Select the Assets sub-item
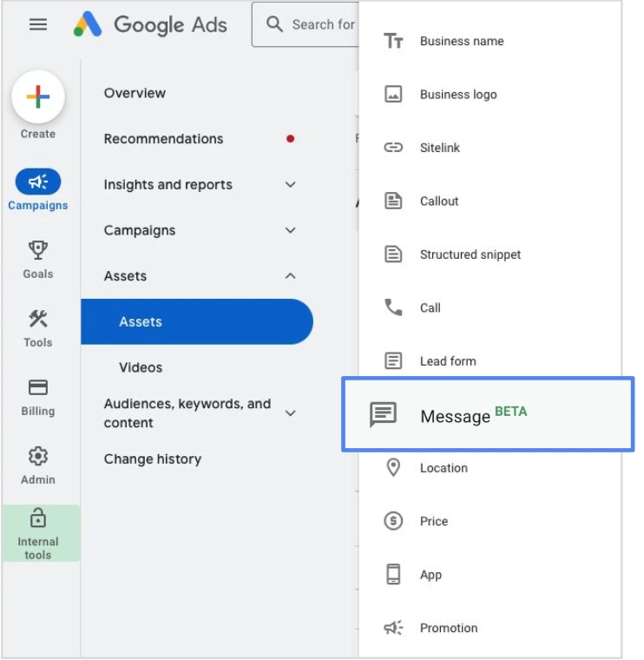 coord(197,321)
